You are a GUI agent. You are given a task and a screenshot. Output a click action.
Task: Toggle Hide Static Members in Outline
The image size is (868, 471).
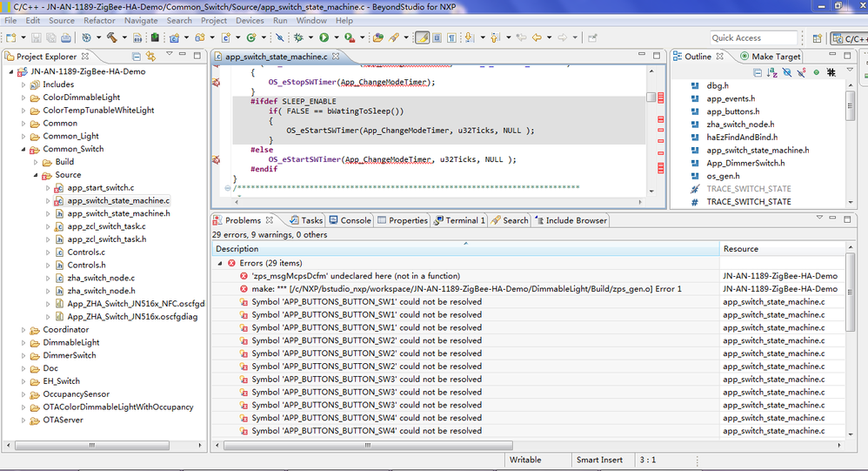tap(802, 72)
